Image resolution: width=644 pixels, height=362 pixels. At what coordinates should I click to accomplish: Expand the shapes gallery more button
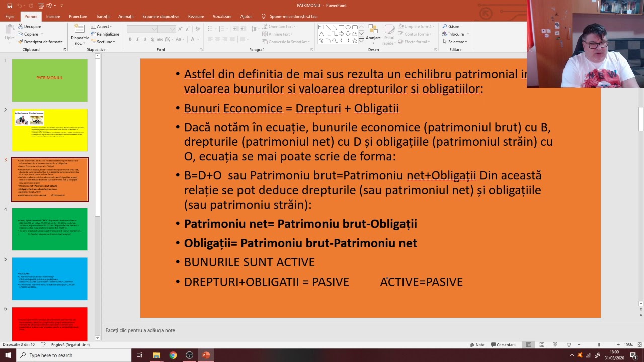pyautogui.click(x=361, y=40)
